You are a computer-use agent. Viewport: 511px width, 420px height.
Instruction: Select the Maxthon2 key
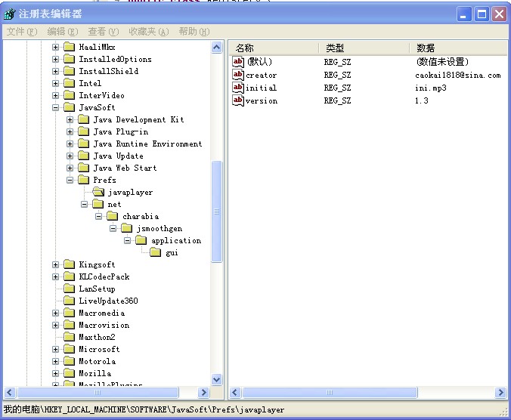click(x=97, y=337)
